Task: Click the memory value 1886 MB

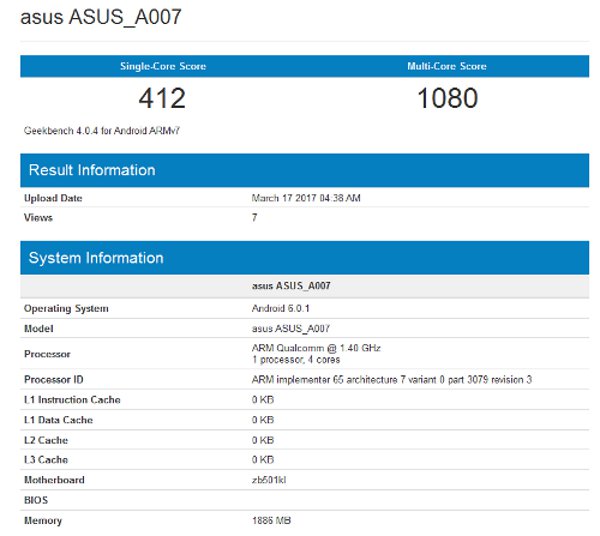Action: 271,521
